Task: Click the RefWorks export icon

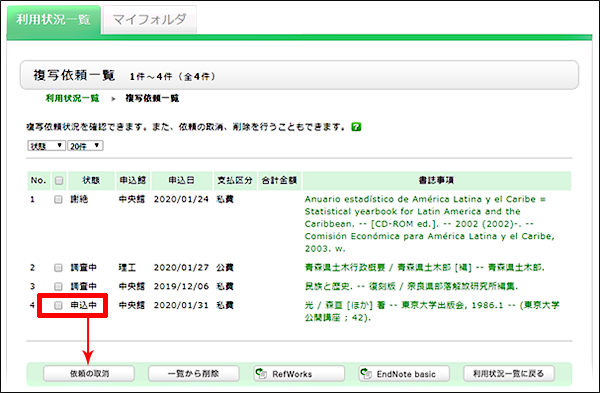Action: coord(261,373)
